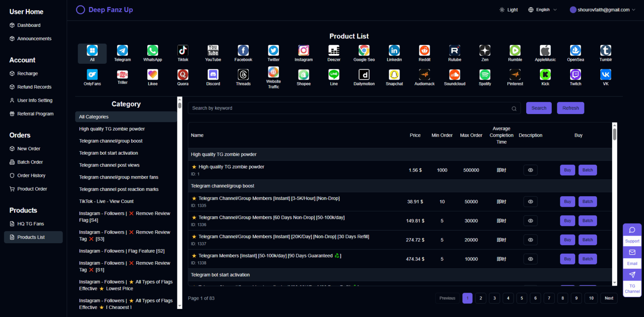Open the Support chat widget

632,234
